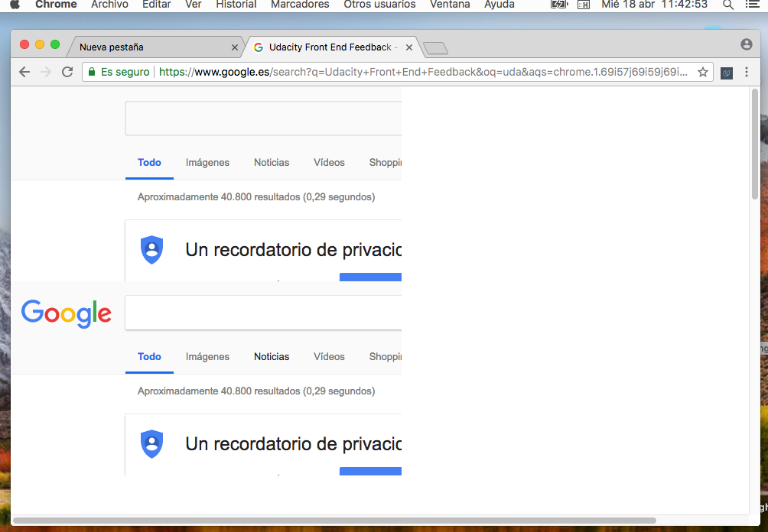This screenshot has width=768, height=532.
Task: Open the Archivo menu
Action: tap(109, 5)
